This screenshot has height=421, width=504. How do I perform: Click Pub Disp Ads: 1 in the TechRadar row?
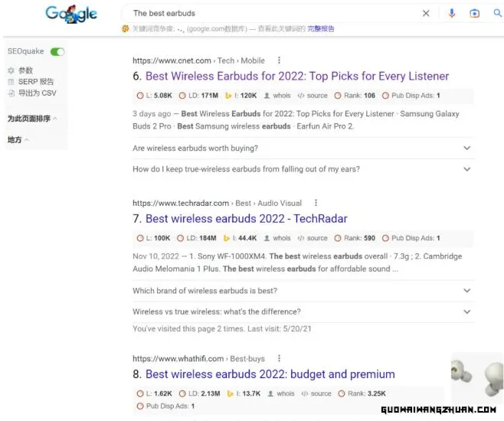pos(411,238)
